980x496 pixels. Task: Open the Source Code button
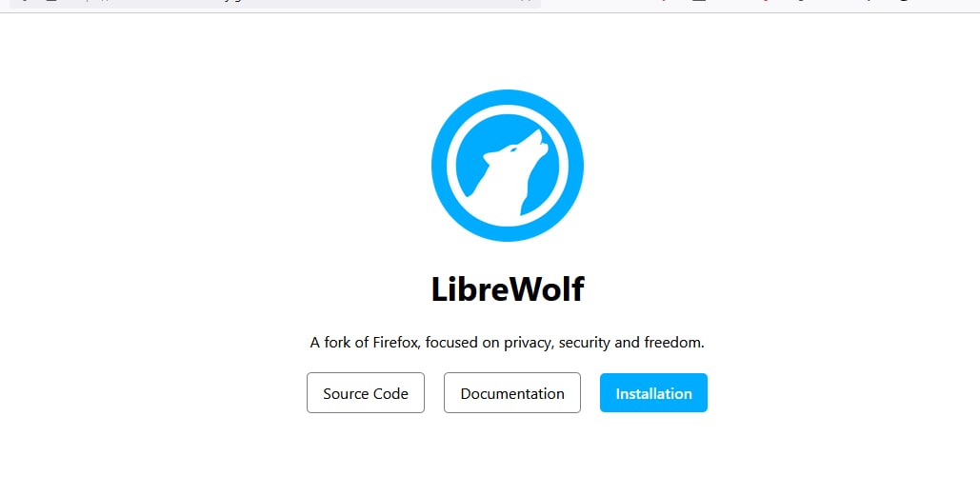[366, 393]
